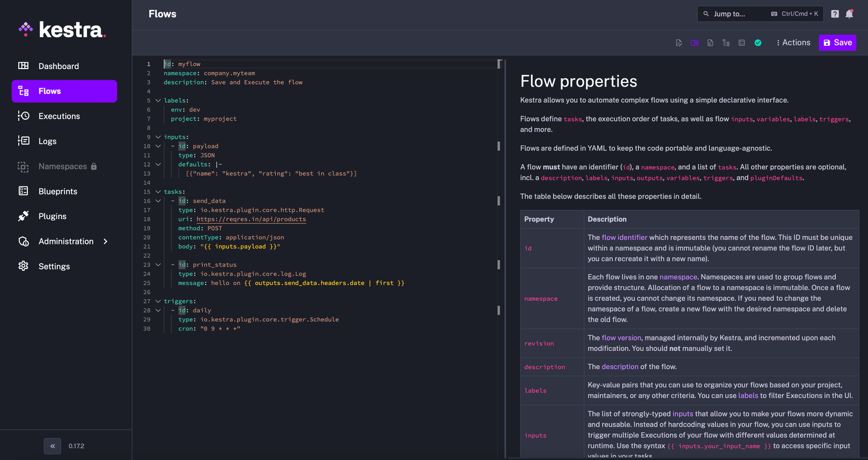
Task: Click the body "{{ inputs.payload }}" line
Action: pos(229,246)
